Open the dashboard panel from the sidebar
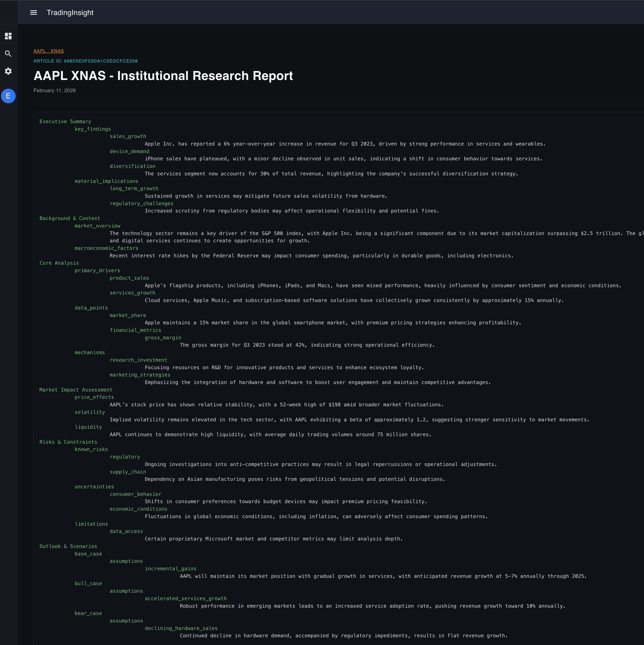 click(8, 36)
